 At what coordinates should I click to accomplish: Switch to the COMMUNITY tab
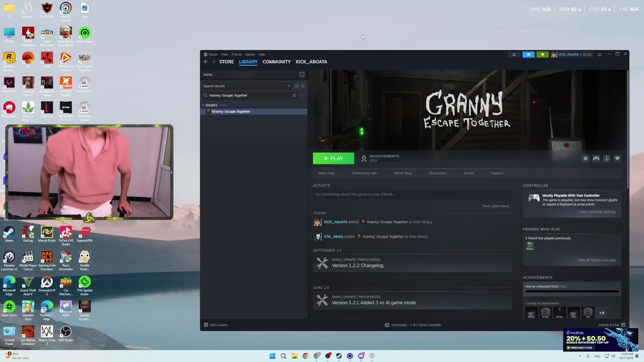coord(277,62)
